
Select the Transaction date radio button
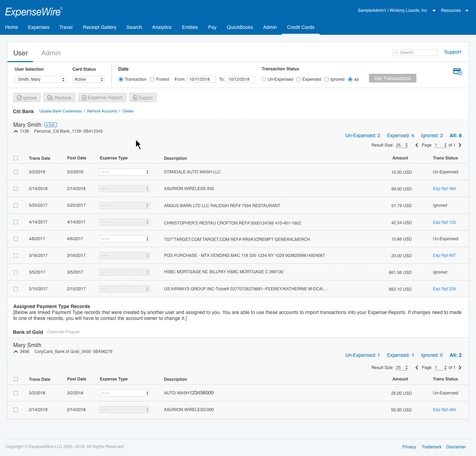[x=121, y=79]
